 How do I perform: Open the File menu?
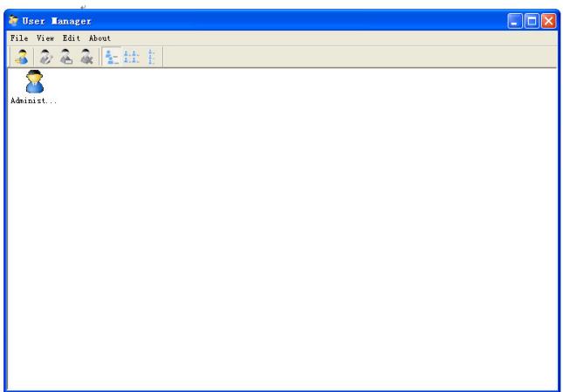[x=18, y=38]
